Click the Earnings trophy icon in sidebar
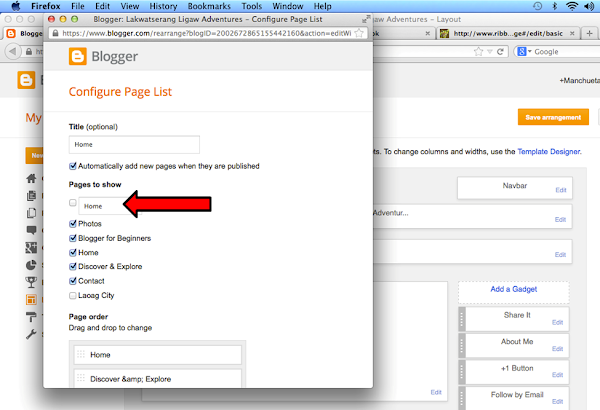Image resolution: width=600 pixels, height=410 pixels. (x=31, y=283)
